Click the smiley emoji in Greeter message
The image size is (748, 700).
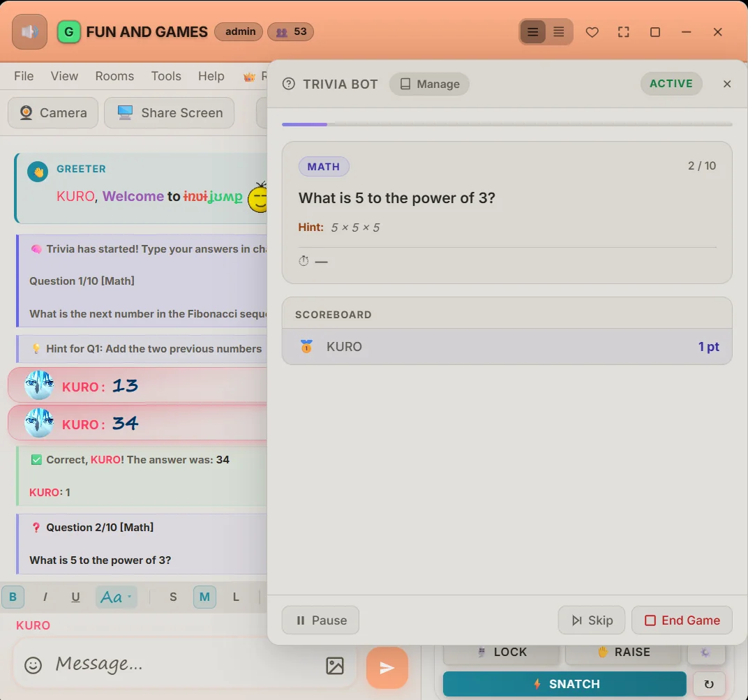(258, 197)
